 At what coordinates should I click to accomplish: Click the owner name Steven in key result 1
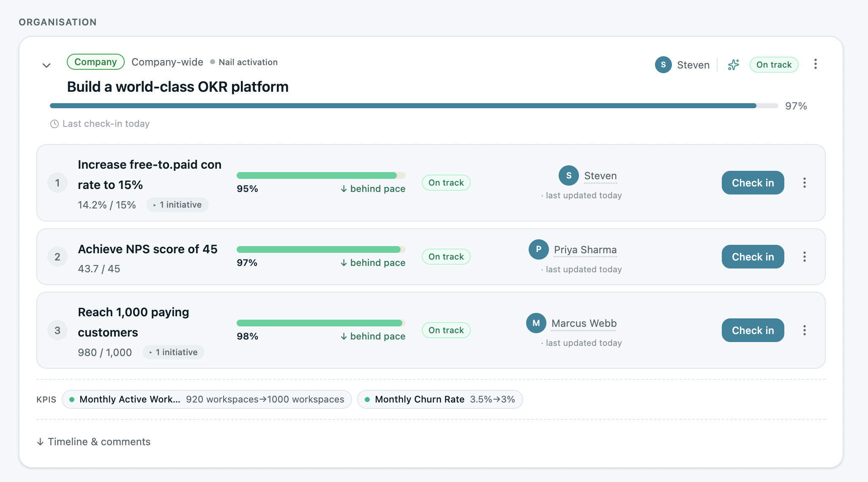601,176
